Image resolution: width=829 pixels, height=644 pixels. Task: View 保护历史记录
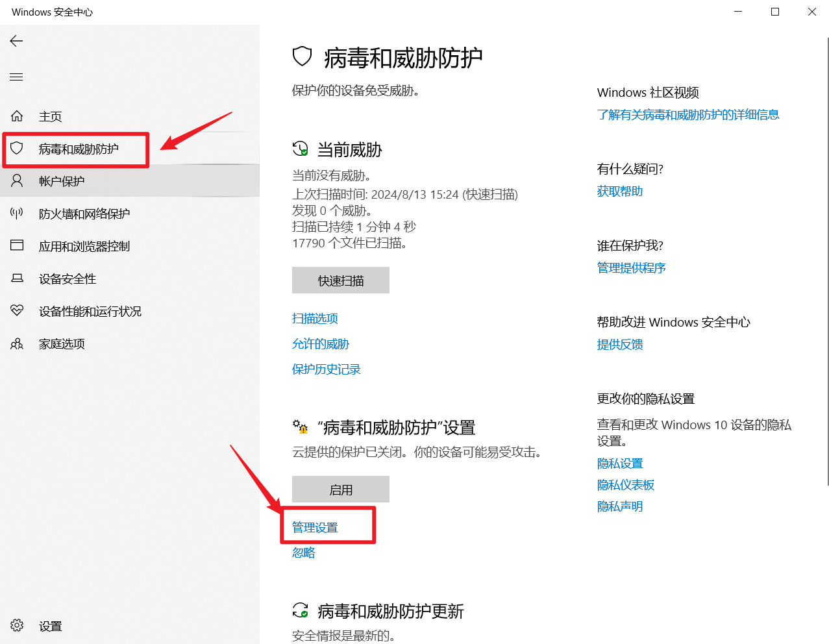pyautogui.click(x=327, y=369)
